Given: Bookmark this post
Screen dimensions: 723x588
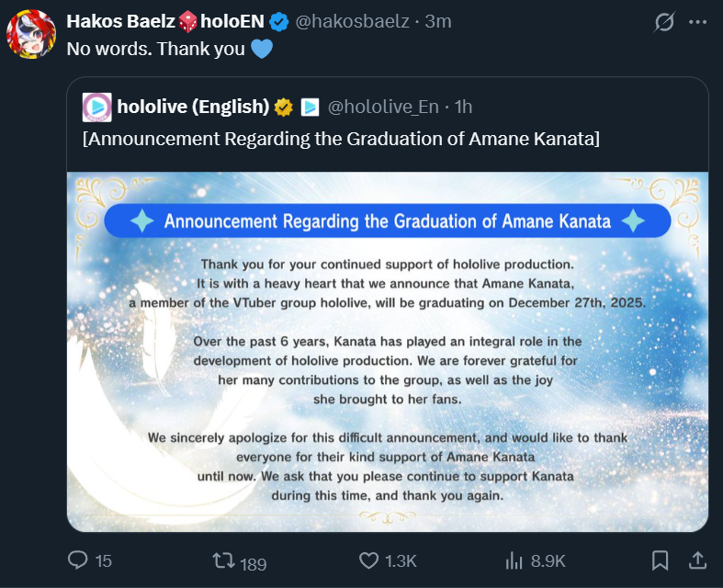Looking at the screenshot, I should coord(660,560).
